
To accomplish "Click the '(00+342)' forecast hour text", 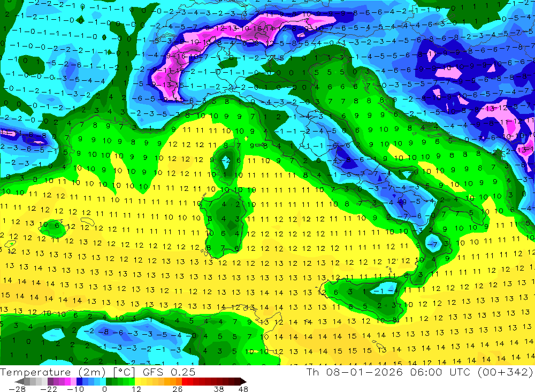I will click(505, 372).
